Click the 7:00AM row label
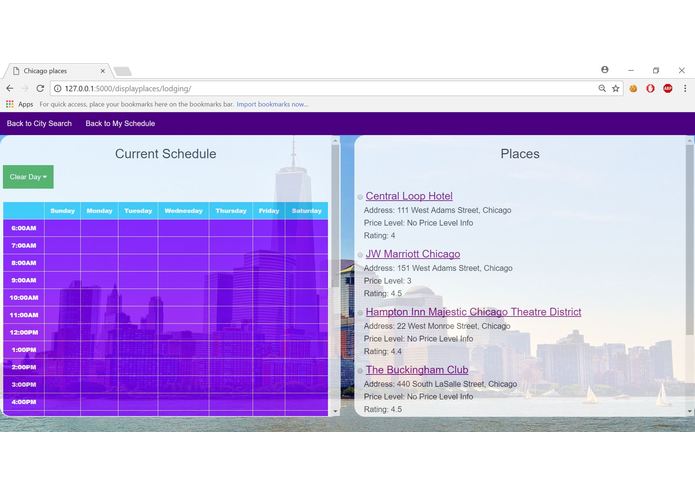Image resolution: width=695 pixels, height=494 pixels. click(x=24, y=245)
